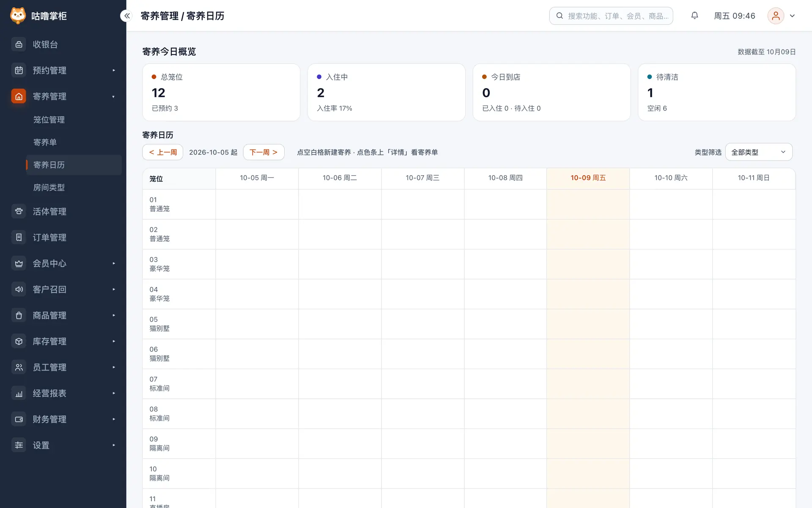This screenshot has height=508, width=812.
Task: Click the 上一周 previous week button
Action: coord(163,152)
